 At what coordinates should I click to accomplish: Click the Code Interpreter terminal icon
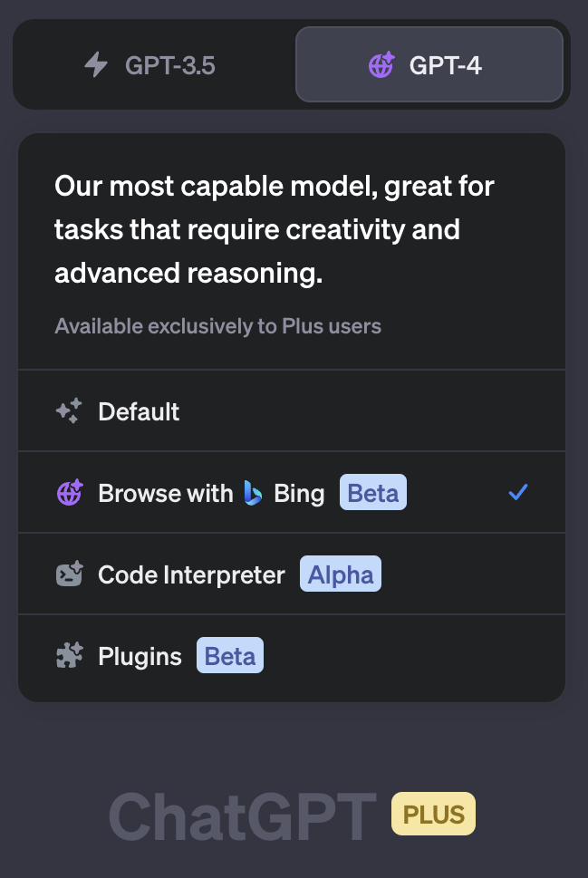(68, 574)
